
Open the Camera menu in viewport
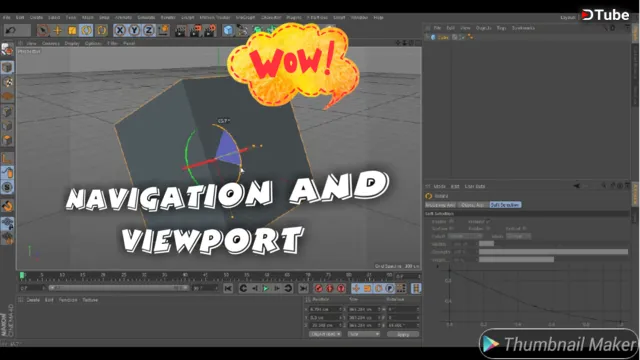[51, 43]
